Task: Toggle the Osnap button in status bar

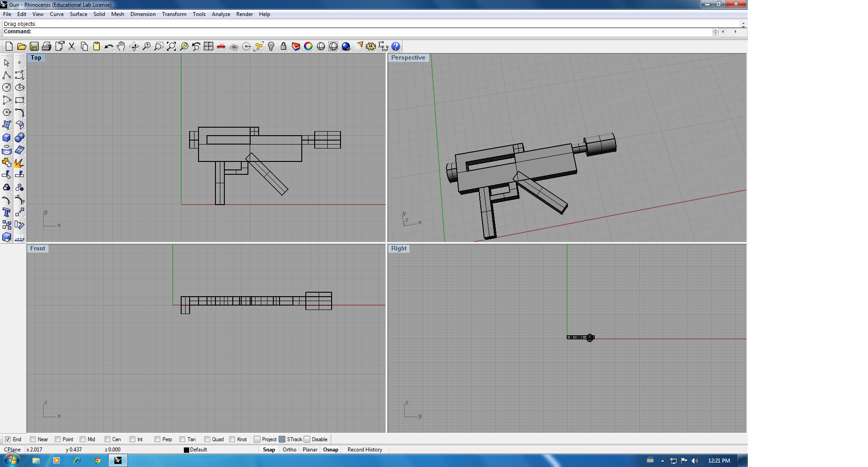Action: [x=331, y=450]
